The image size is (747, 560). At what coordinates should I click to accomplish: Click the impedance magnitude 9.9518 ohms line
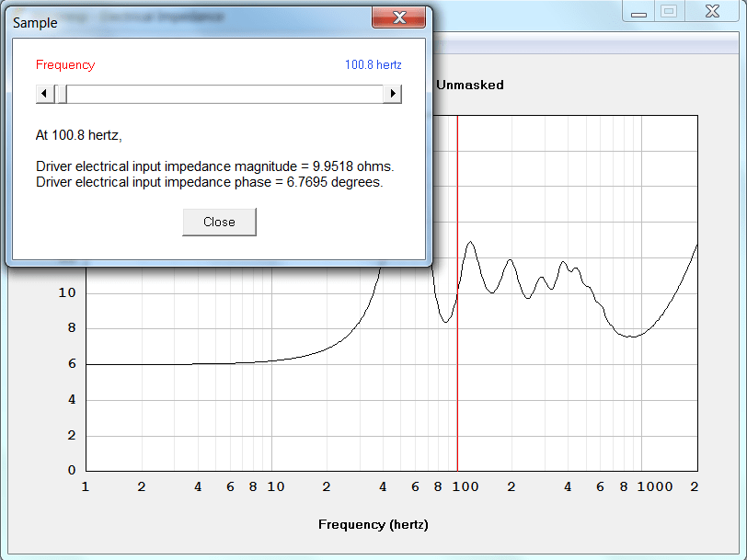[x=215, y=166]
